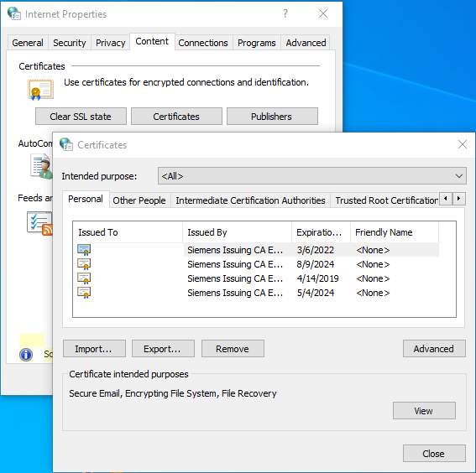Close the Internet Properties window with X
476x473 pixels.
(323, 13)
